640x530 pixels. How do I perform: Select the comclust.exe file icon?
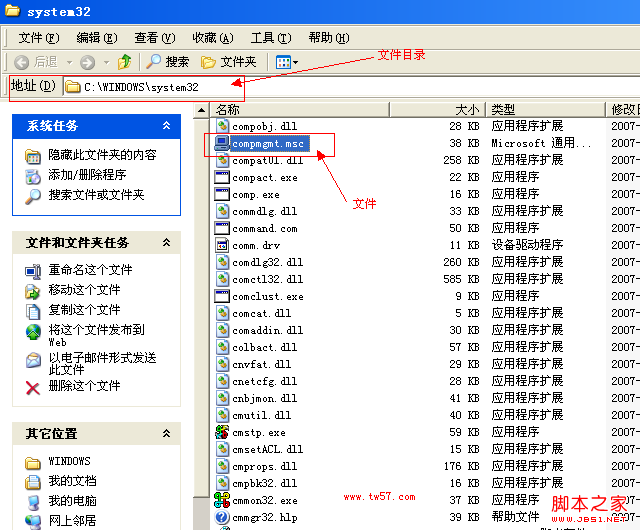tap(222, 296)
